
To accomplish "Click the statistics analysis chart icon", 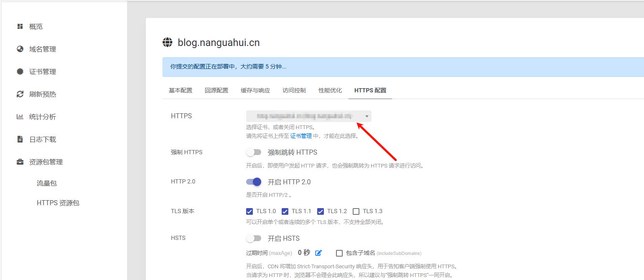I will [20, 117].
